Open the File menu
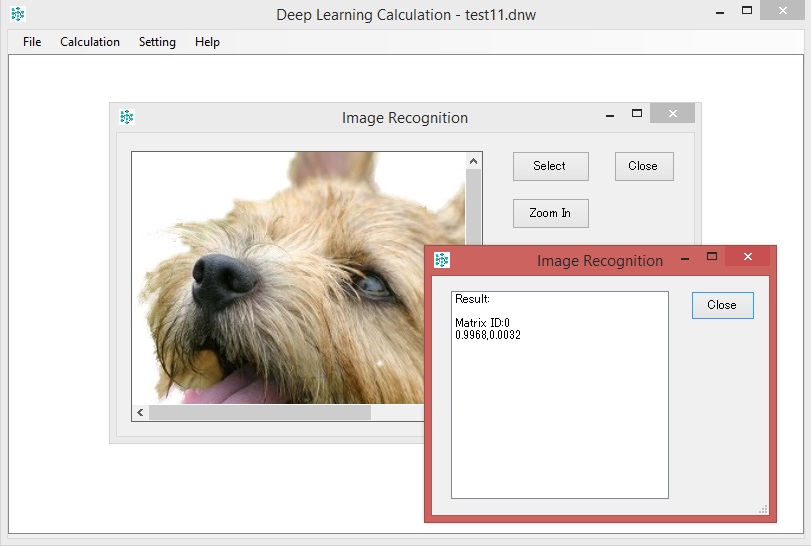 (x=32, y=42)
